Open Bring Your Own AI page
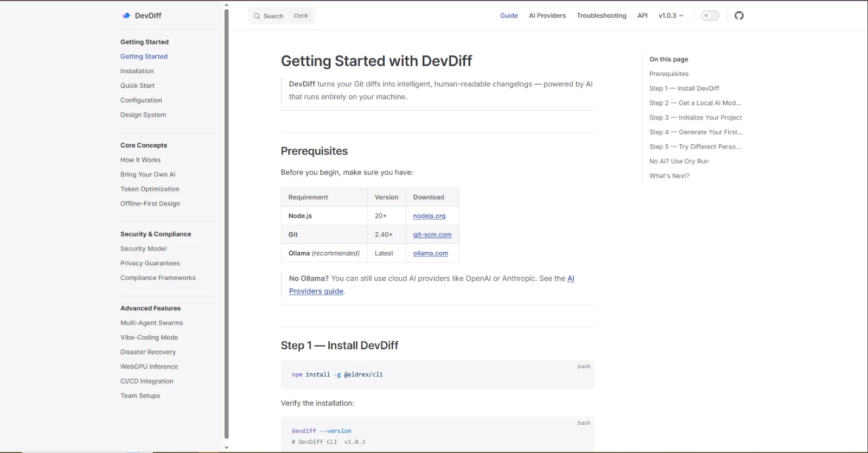The image size is (868, 453). 148,175
